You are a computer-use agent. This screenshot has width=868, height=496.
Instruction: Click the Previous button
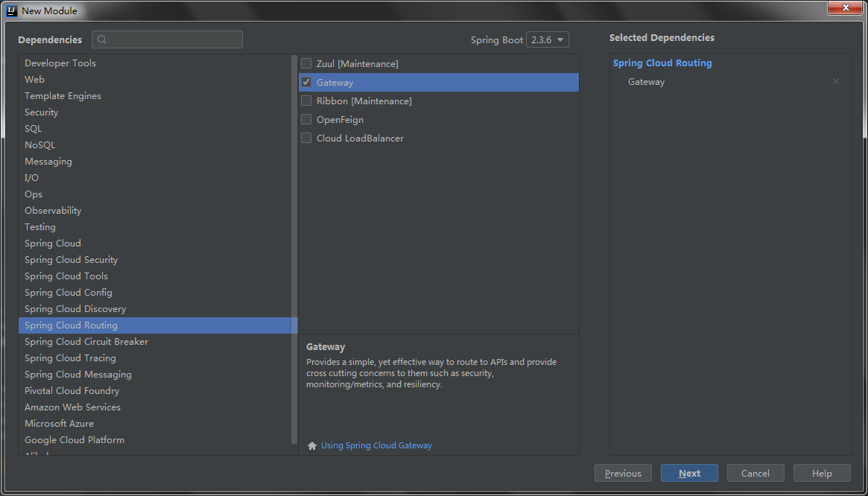coord(623,474)
